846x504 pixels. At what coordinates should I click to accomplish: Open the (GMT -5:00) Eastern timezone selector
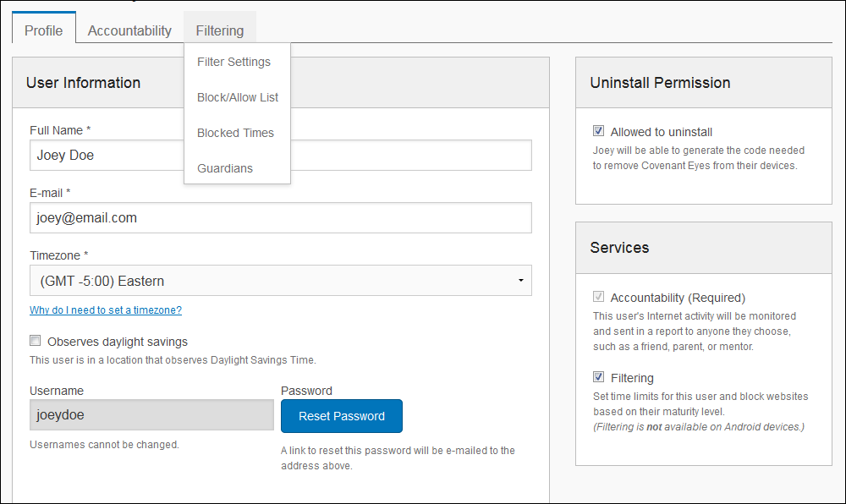coord(281,280)
